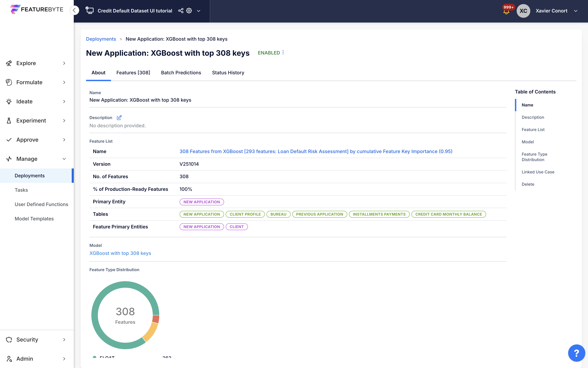Click the Admin person icon

(9, 359)
